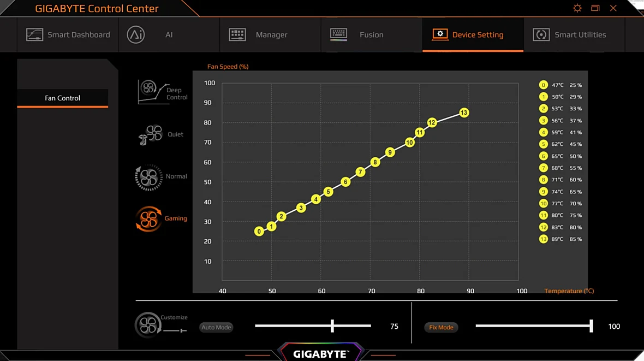Viewport: 644px width, 361px height.
Task: Open settings gear in title bar
Action: [x=577, y=8]
